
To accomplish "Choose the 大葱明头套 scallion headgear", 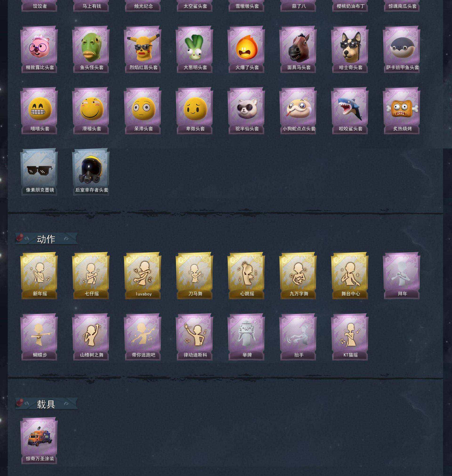I will pos(194,49).
